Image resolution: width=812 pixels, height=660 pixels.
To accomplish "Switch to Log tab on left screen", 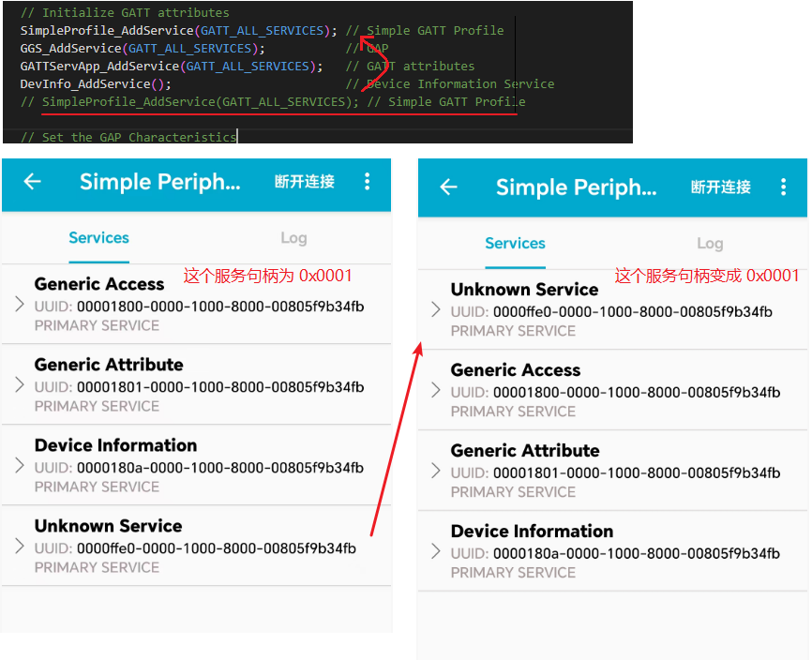I will click(293, 238).
